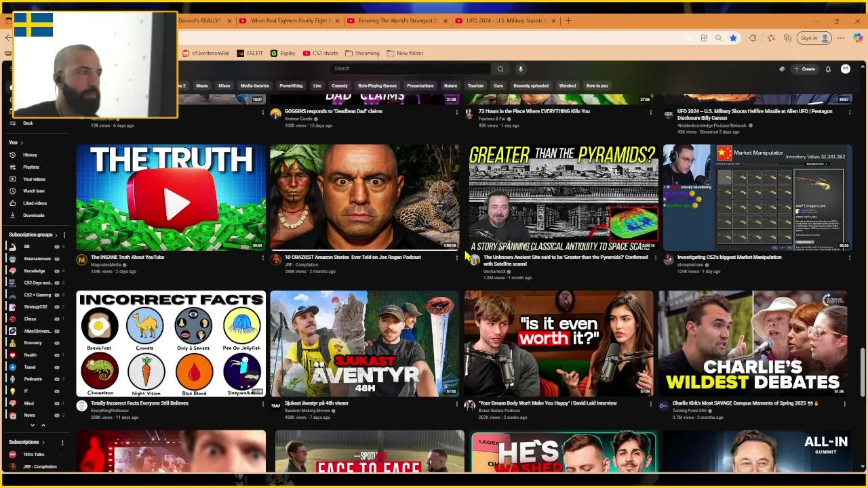The width and height of the screenshot is (868, 488).
Task: Start voice search with the microphone icon
Action: click(x=520, y=68)
